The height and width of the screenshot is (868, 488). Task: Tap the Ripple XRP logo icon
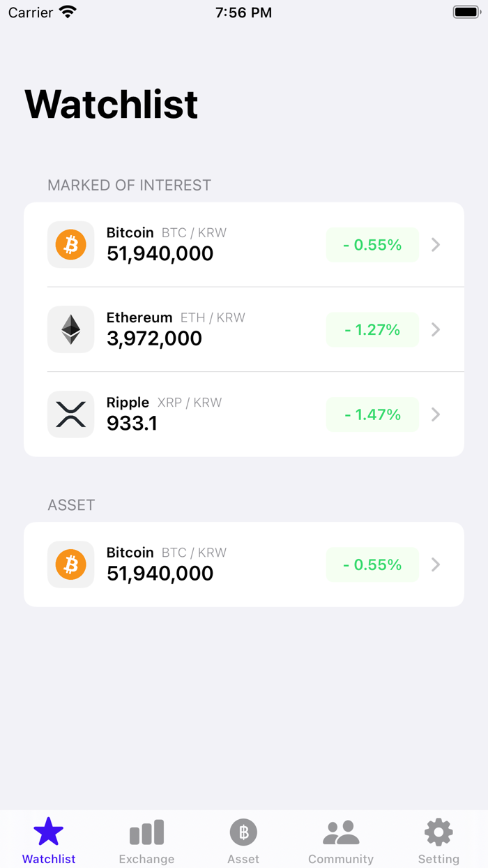tap(70, 414)
